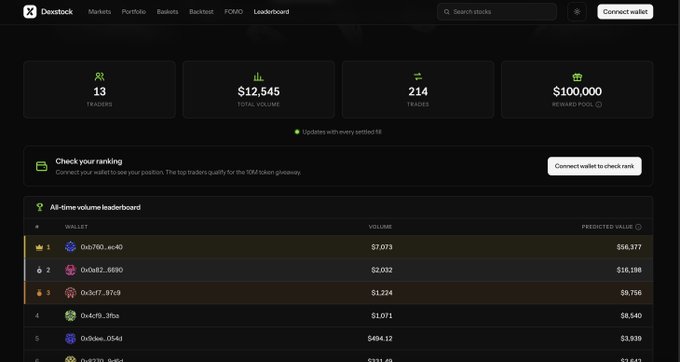Click the $1,071 volume value
680x362 pixels.
click(382, 316)
